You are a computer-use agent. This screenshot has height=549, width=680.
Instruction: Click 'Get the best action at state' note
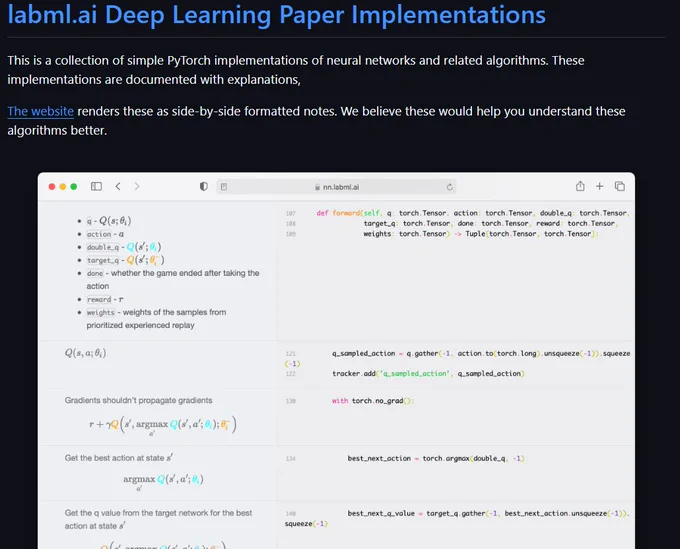pos(119,458)
